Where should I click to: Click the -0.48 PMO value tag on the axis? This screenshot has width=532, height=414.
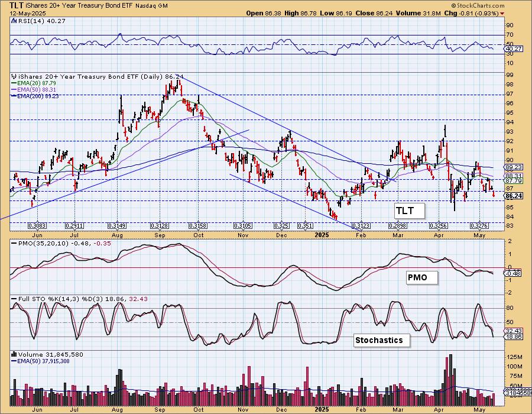pos(513,273)
